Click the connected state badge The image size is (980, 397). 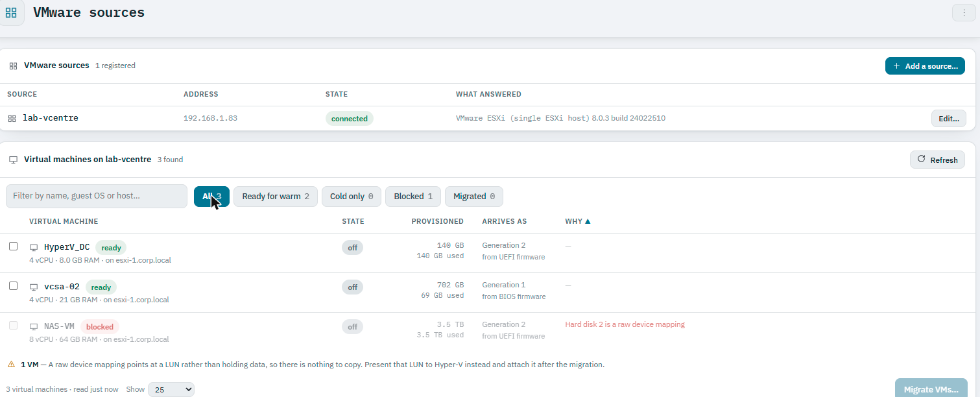tap(350, 119)
